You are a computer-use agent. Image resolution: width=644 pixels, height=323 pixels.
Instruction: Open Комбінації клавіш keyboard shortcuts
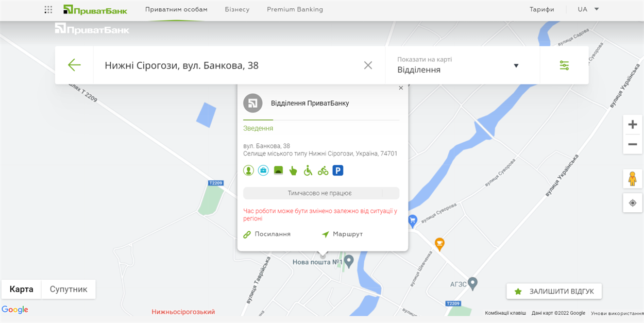coord(505,313)
